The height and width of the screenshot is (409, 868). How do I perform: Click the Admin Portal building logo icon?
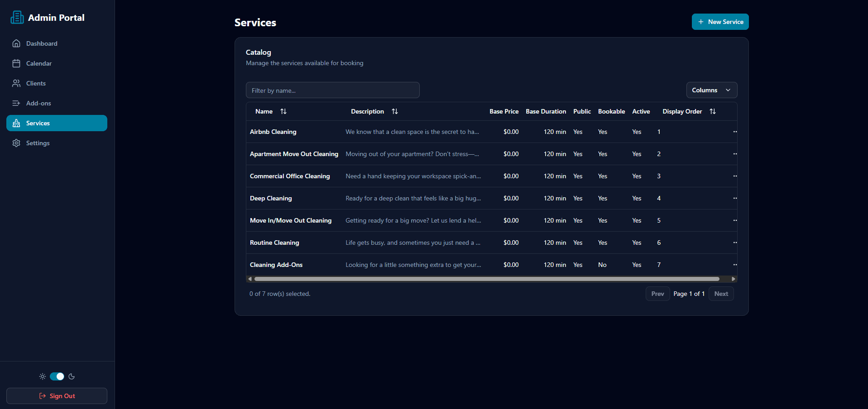click(x=16, y=17)
